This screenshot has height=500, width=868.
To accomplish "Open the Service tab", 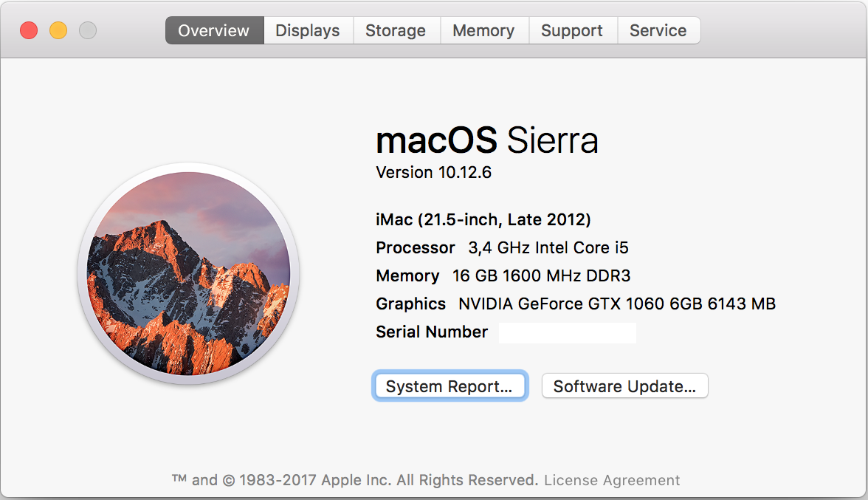I will [x=658, y=30].
